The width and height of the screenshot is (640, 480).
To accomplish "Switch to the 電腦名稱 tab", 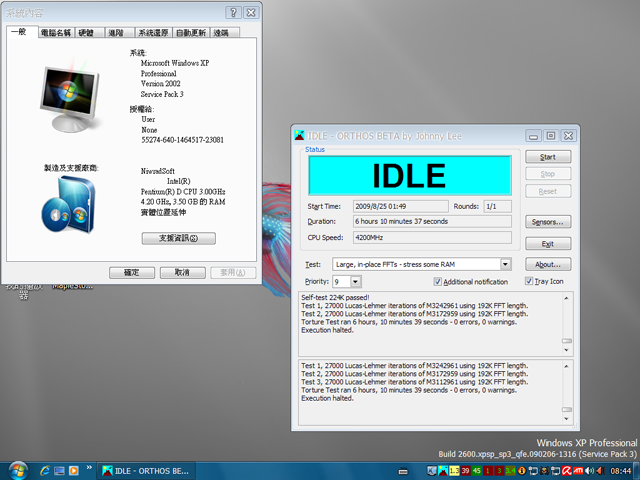I will [56, 33].
